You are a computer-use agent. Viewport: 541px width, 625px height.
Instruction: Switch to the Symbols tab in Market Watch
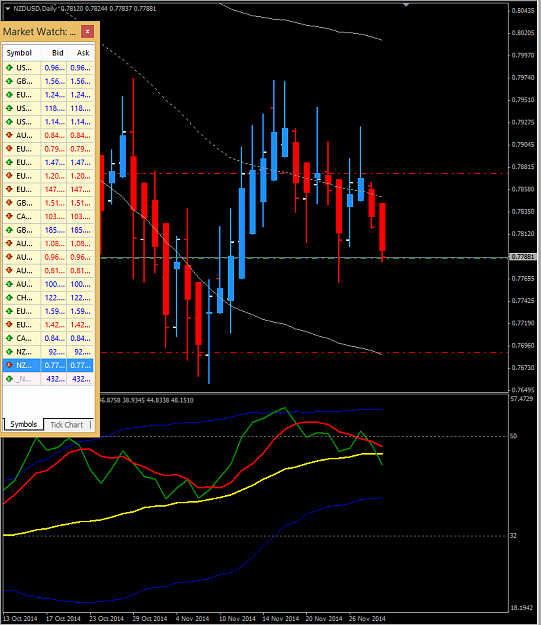click(x=24, y=425)
